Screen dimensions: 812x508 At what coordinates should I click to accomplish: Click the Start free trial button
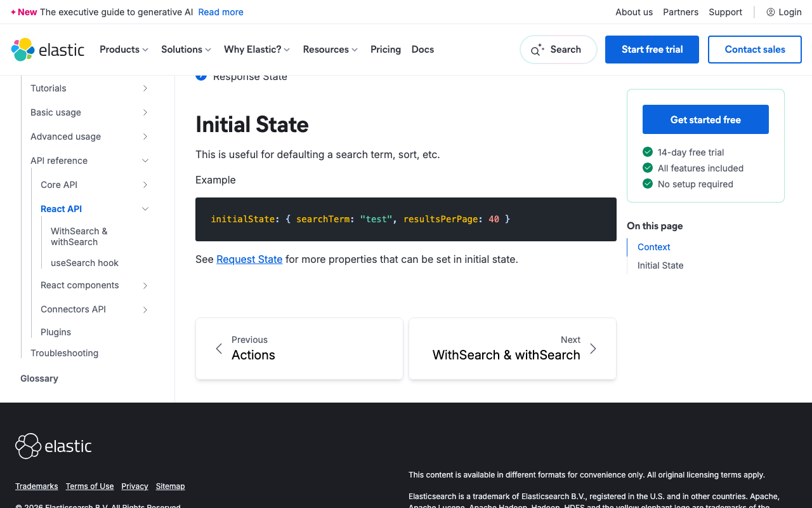click(x=652, y=49)
